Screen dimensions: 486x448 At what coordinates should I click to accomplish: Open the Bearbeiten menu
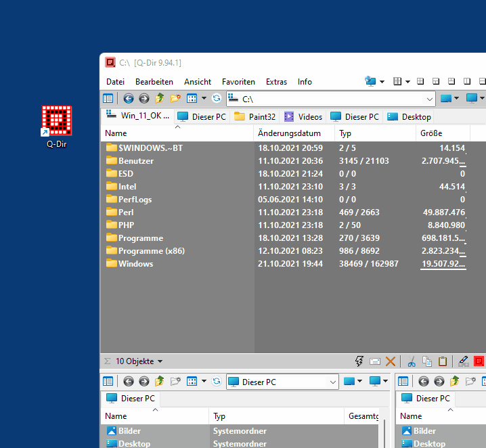point(154,82)
